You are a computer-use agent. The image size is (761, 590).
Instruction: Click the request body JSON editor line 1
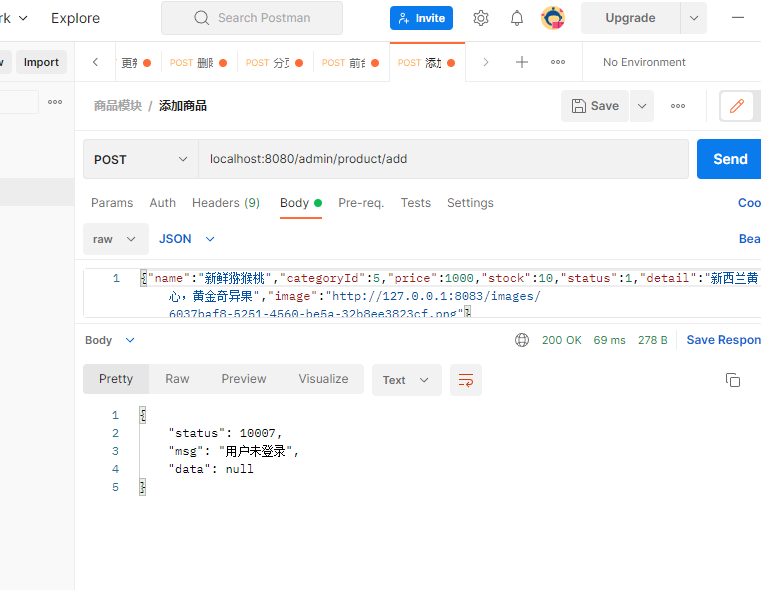coord(449,278)
